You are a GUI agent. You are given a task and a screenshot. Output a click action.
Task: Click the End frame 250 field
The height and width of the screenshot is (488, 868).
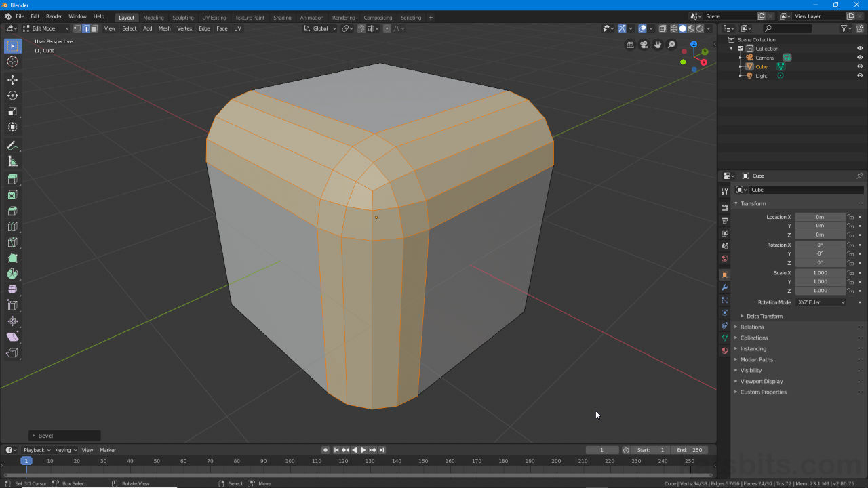coord(691,450)
